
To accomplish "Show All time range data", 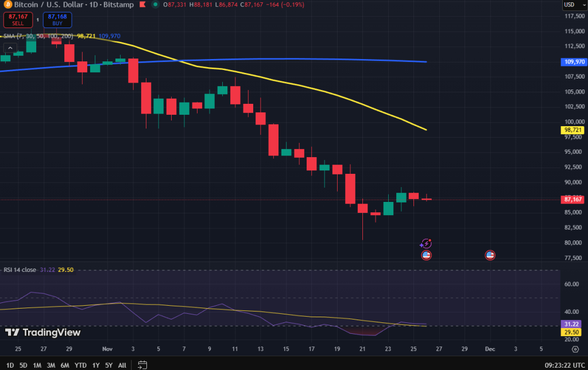I will pos(122,365).
